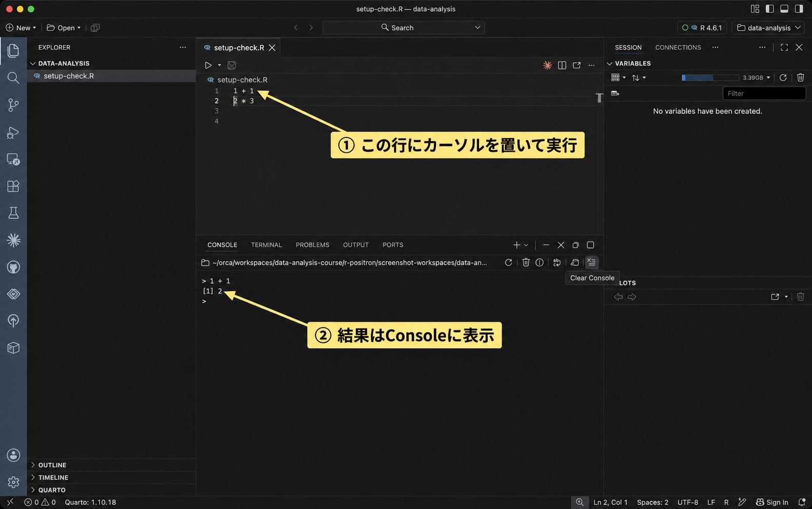Image resolution: width=812 pixels, height=509 pixels.
Task: Open the Open folder dropdown
Action: pos(64,28)
